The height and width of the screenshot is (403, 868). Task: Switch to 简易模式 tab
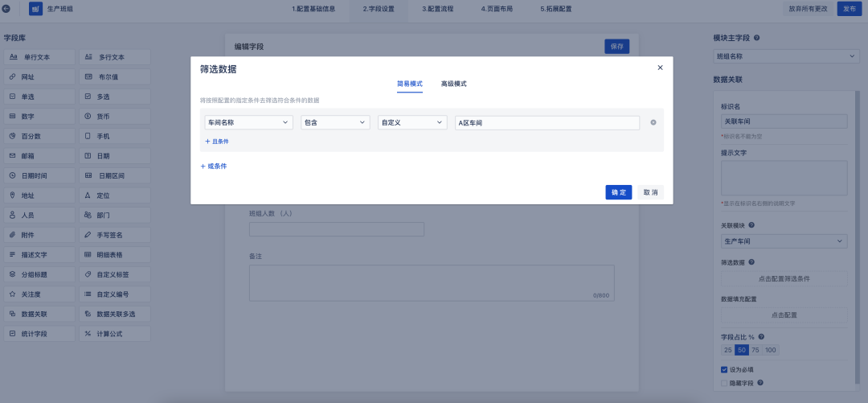coord(410,84)
